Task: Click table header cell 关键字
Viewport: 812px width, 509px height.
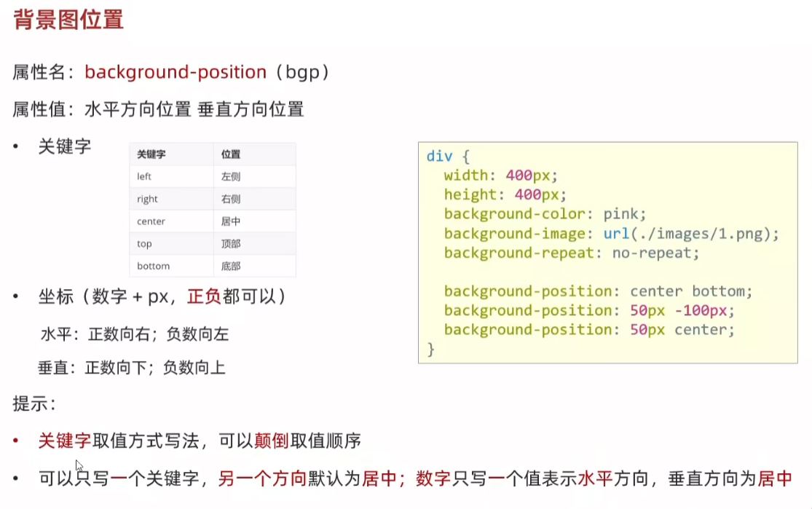Action: [x=171, y=154]
